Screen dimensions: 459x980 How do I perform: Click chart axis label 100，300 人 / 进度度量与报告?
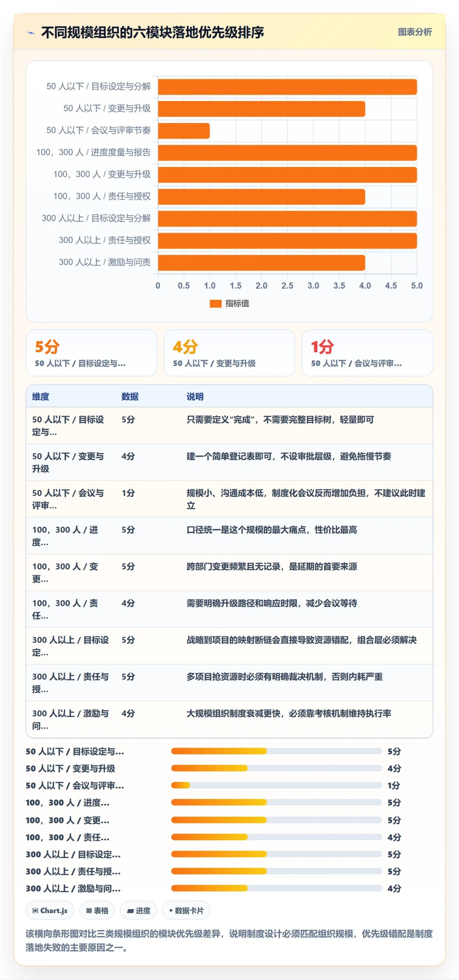click(x=93, y=152)
